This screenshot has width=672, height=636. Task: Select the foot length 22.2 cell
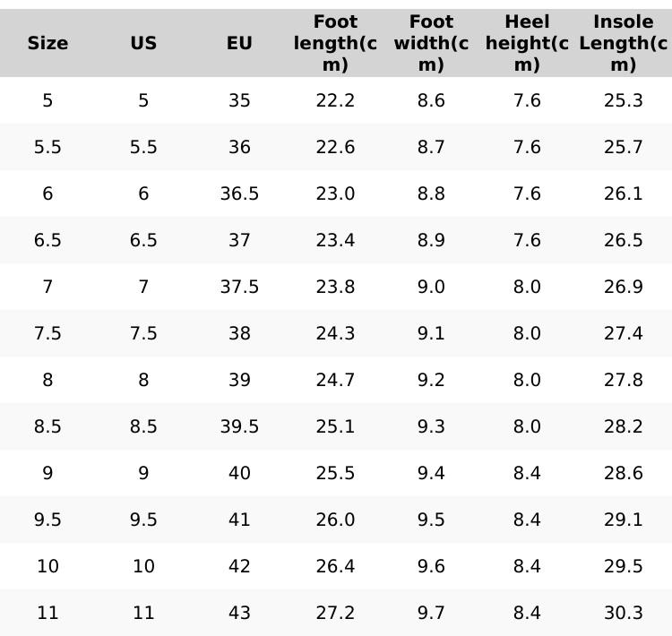335,100
